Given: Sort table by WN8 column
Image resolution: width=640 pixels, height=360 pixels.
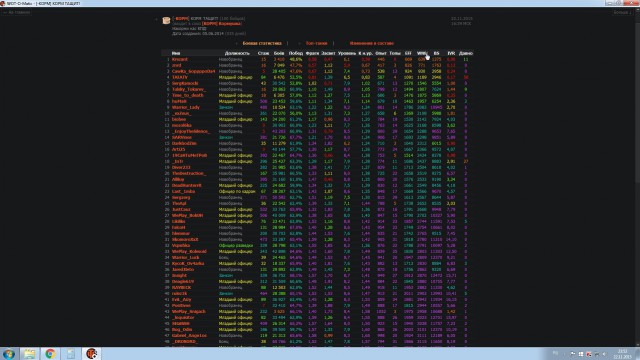Looking at the screenshot, I should 422,53.
